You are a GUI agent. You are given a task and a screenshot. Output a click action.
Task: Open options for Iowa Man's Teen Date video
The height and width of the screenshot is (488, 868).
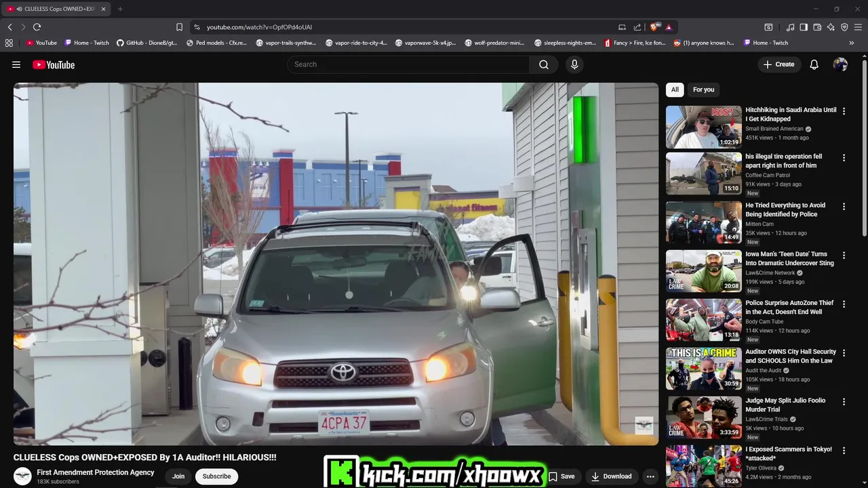844,255
